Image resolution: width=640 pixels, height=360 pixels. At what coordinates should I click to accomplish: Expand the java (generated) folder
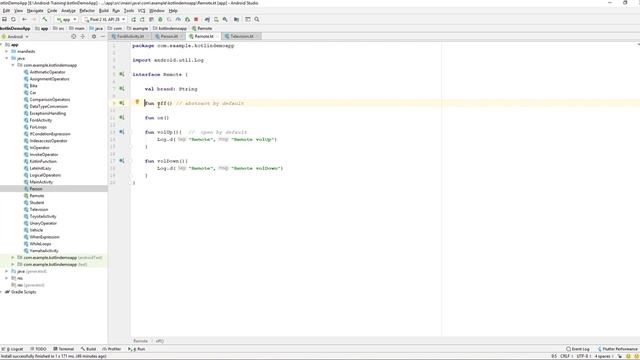(x=7, y=271)
